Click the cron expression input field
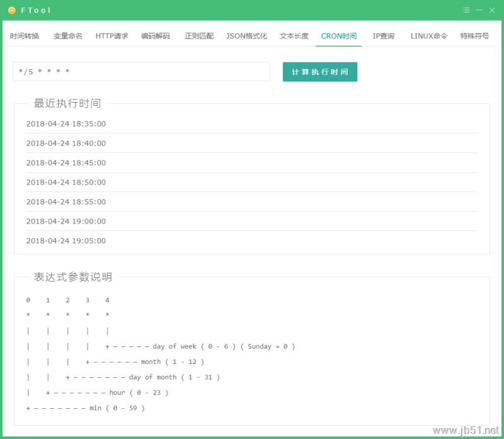This screenshot has height=439, width=504. [141, 71]
